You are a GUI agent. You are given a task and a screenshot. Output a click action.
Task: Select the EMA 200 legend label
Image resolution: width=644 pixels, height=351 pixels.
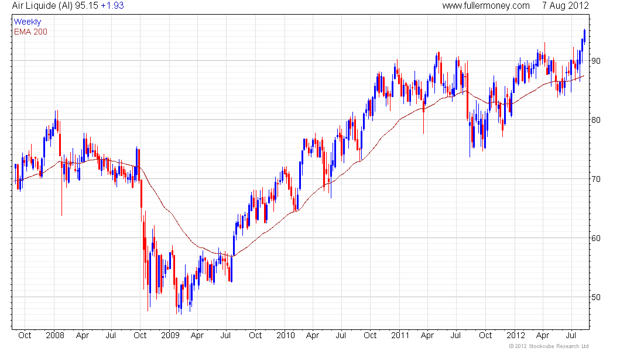[x=30, y=32]
